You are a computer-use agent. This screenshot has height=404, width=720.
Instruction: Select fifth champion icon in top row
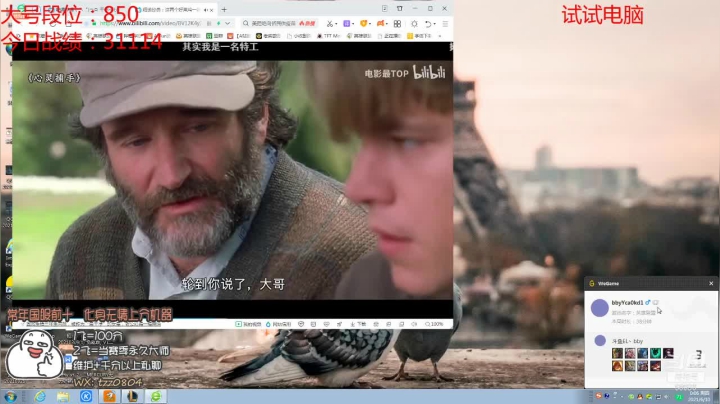[x=668, y=353]
